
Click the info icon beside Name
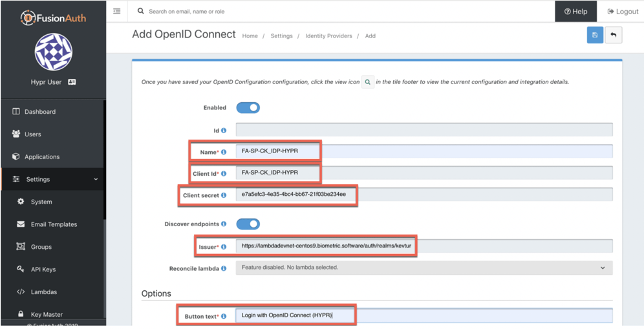click(224, 152)
